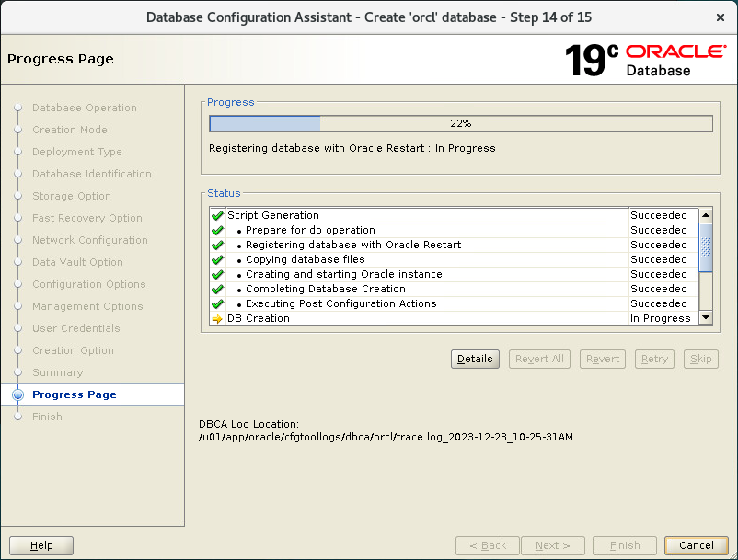Click the Revert button
This screenshot has height=560, width=738.
coord(603,359)
